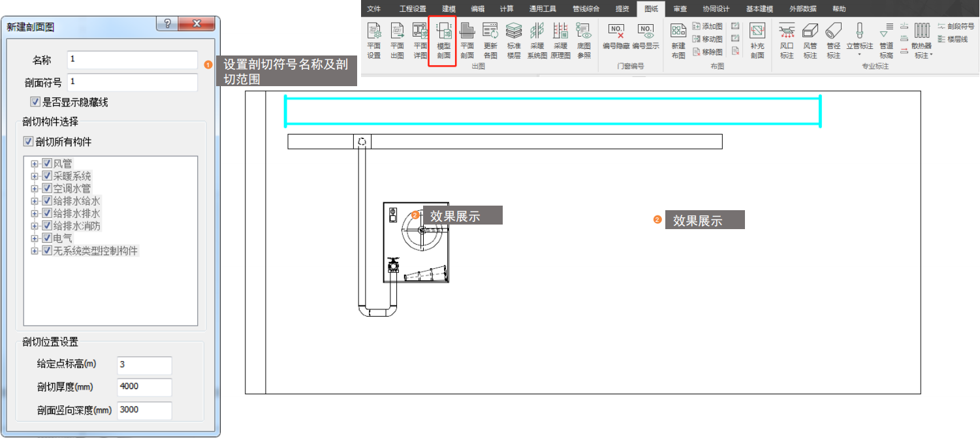Open the 散热器标注 dropdown arrow
The image size is (980, 438).
[932, 55]
